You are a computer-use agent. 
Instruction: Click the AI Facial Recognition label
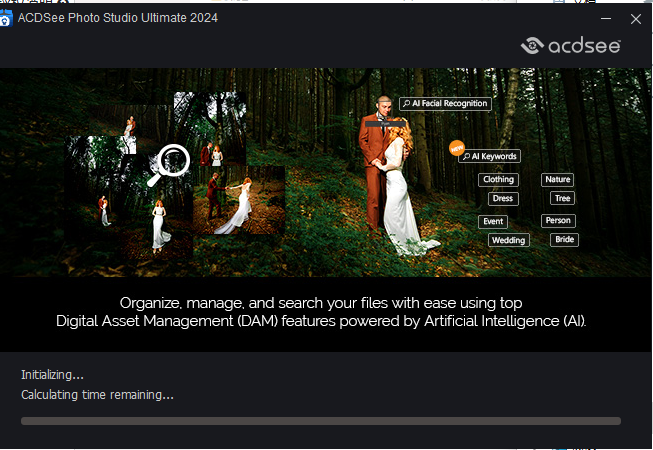445,103
